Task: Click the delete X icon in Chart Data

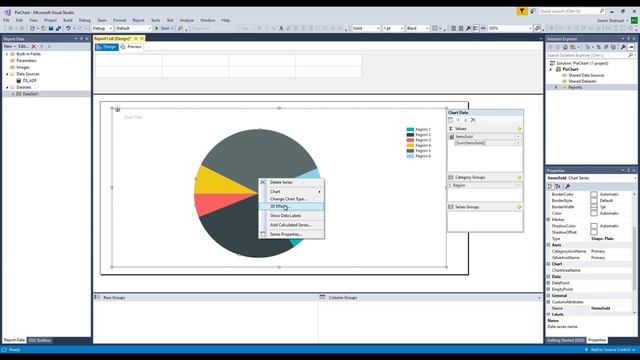Action: tap(473, 120)
